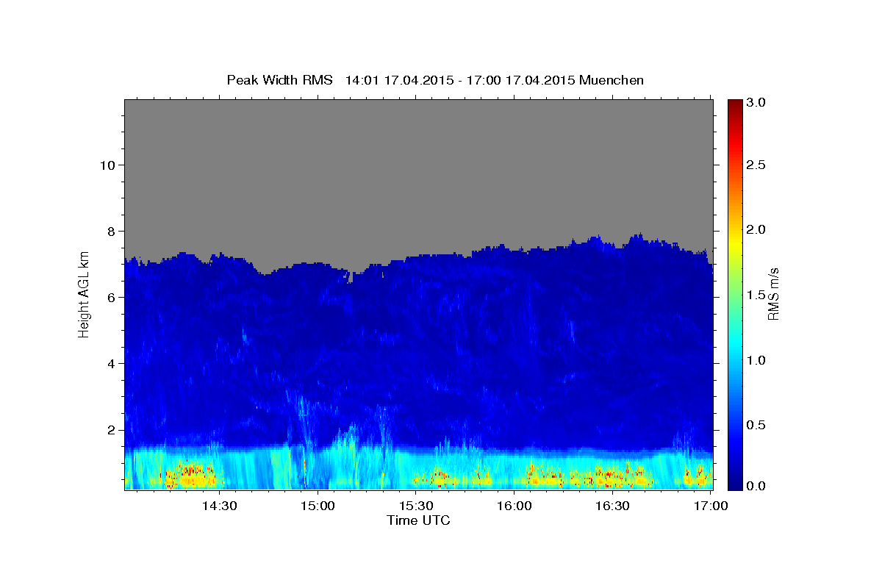Click the 'RMS m/s' colorbar label
Viewport: 882px width, 588px height.
click(772, 293)
